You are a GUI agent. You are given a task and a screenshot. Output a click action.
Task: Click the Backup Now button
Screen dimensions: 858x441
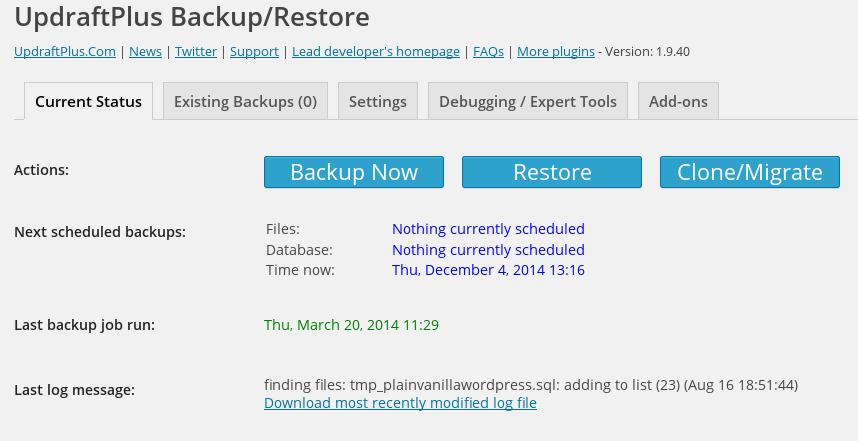354,172
